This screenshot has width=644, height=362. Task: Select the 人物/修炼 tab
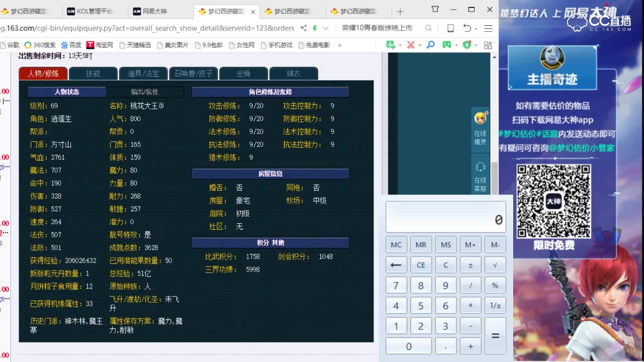43,73
